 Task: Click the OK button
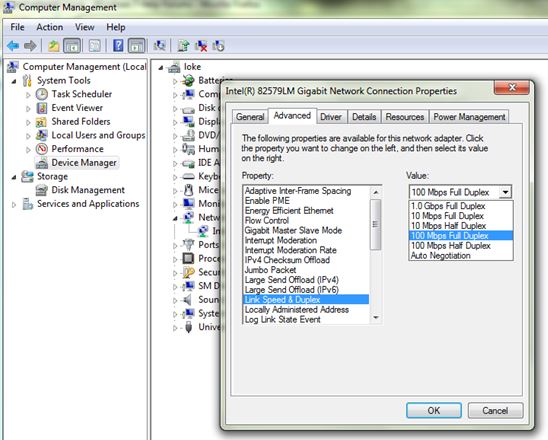tap(434, 410)
